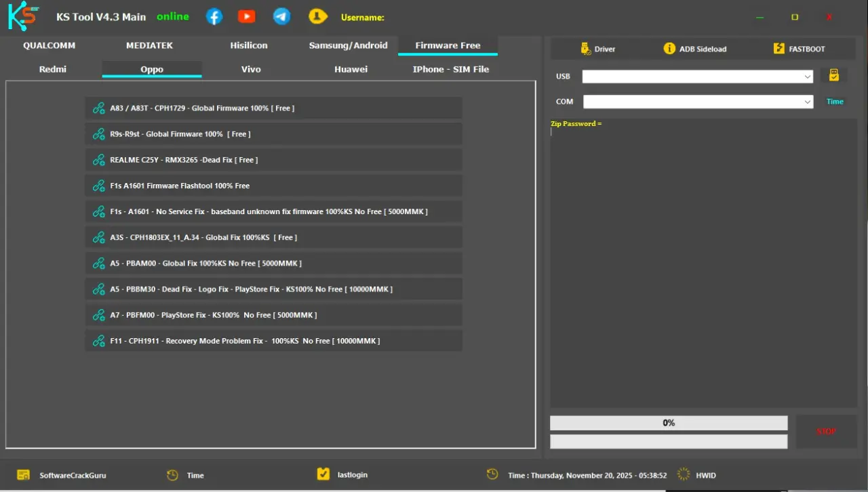Image resolution: width=868 pixels, height=492 pixels.
Task: Click the clock icon beside Time label
Action: pos(173,475)
